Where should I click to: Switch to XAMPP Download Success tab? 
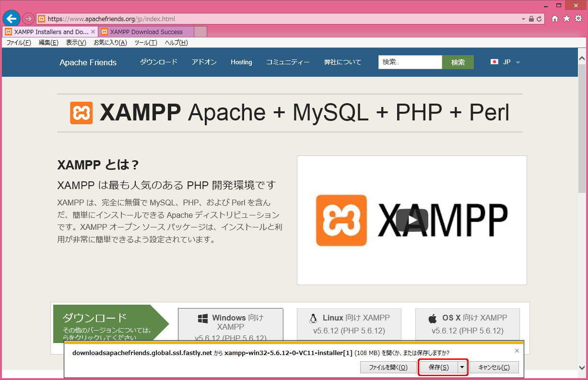click(146, 32)
